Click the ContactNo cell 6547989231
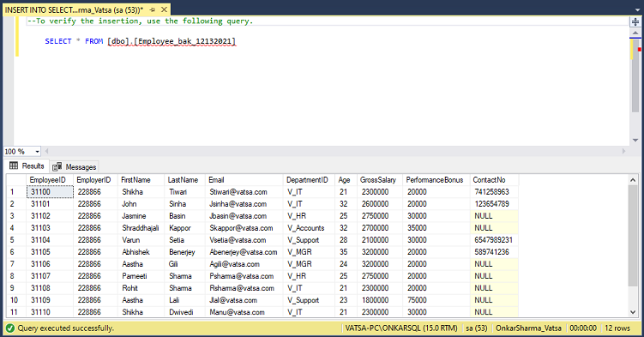 coord(494,240)
